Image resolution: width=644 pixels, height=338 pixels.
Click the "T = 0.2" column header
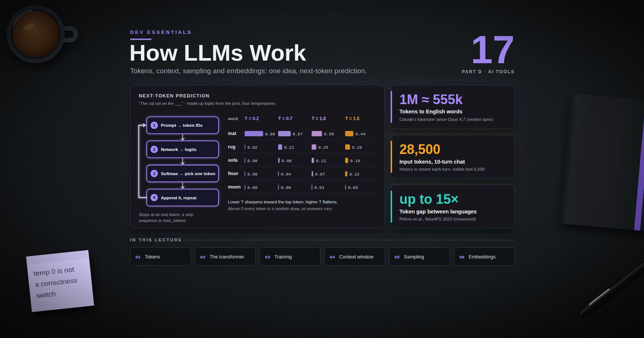tap(252, 119)
